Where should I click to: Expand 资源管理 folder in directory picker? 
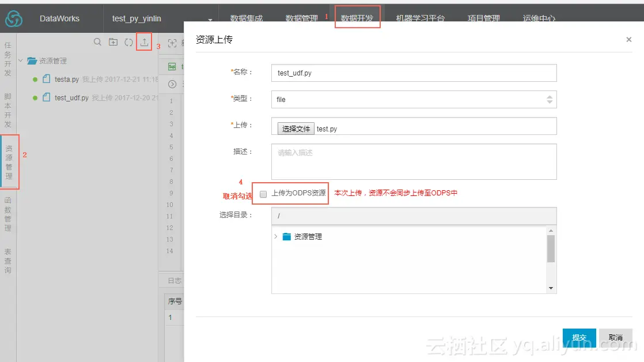click(x=275, y=237)
